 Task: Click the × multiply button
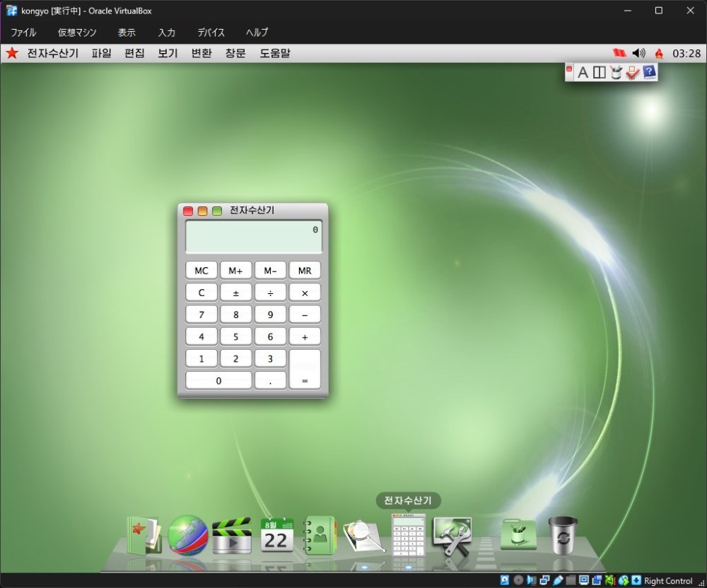305,293
